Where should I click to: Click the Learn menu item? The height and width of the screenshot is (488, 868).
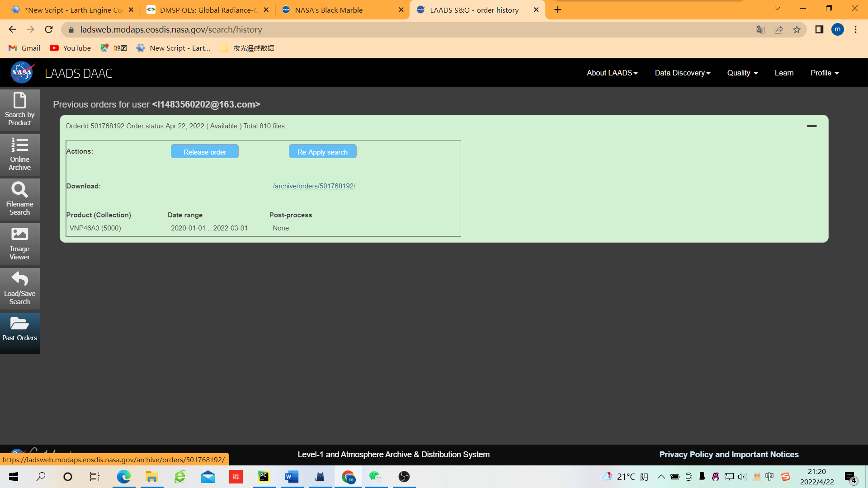tap(784, 73)
